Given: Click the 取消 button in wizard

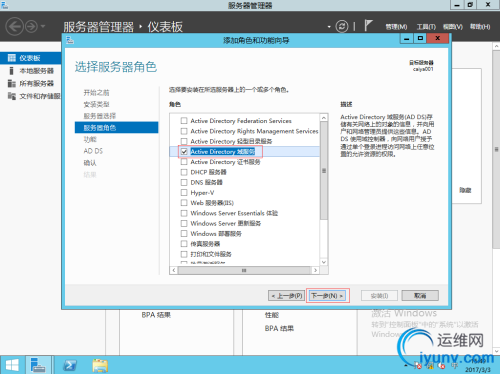Looking at the screenshot, I should [x=420, y=296].
